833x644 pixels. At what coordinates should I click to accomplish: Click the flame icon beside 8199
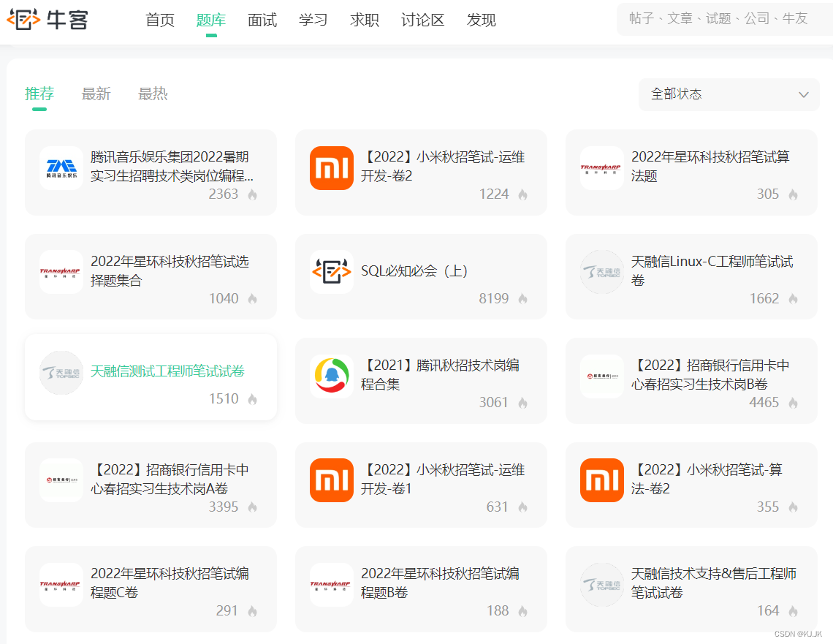[x=522, y=299]
